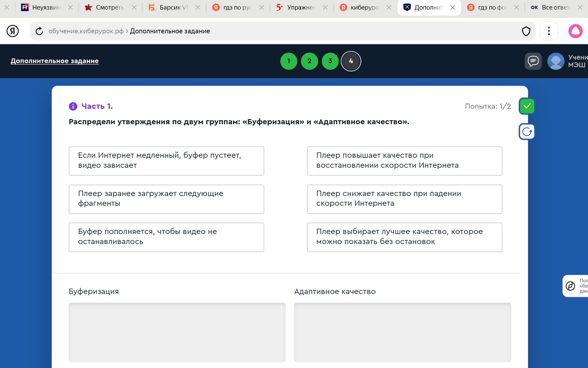Close the Смотреть tab
The image size is (588, 368).
[x=134, y=7]
